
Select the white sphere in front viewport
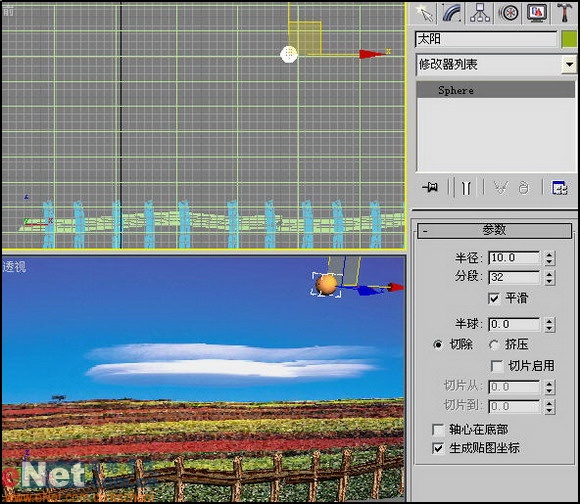289,55
